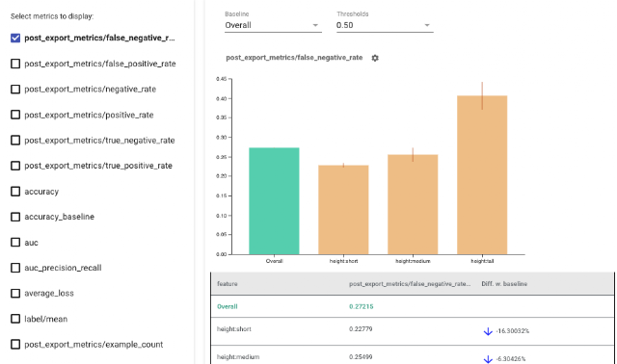Open the Baseline dropdown showing Overall
The height and width of the screenshot is (364, 617).
(273, 25)
